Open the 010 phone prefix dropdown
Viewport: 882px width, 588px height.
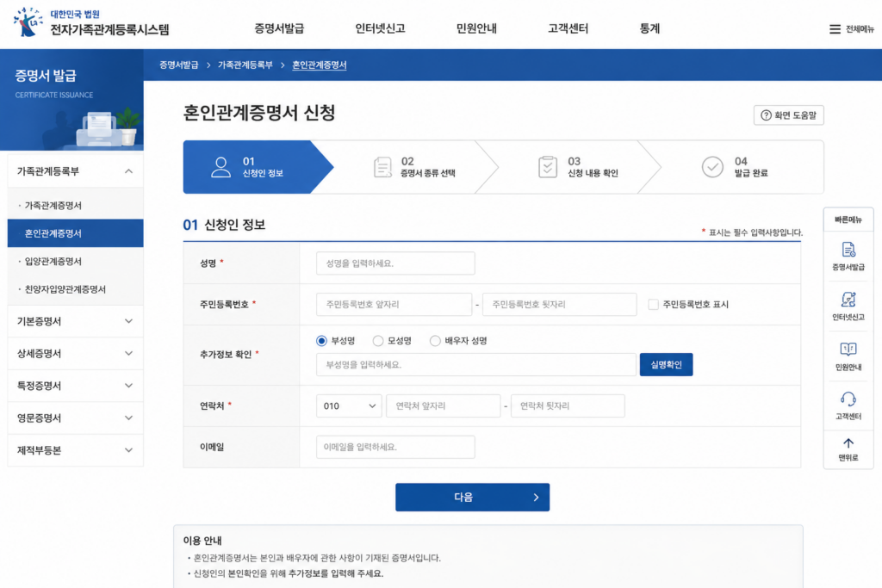(349, 405)
